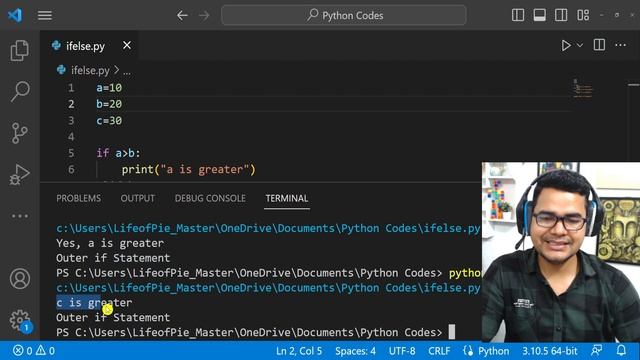Toggle the primary side bar layout icon
Screen dimensions: 640x360
(x=518, y=15)
